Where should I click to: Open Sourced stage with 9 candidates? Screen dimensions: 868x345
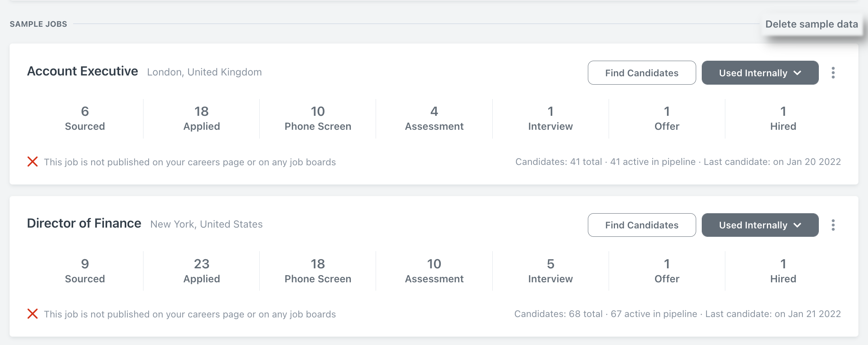click(x=85, y=271)
